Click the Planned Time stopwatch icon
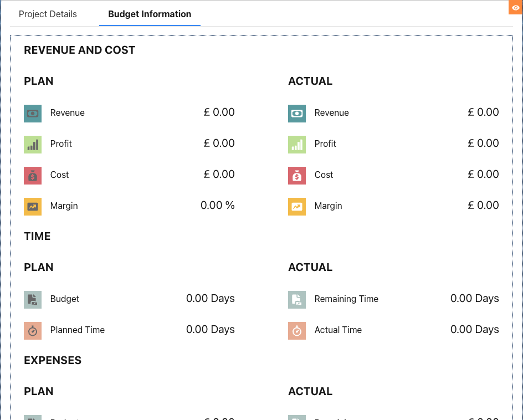Image resolution: width=523 pixels, height=420 pixels. tap(32, 331)
